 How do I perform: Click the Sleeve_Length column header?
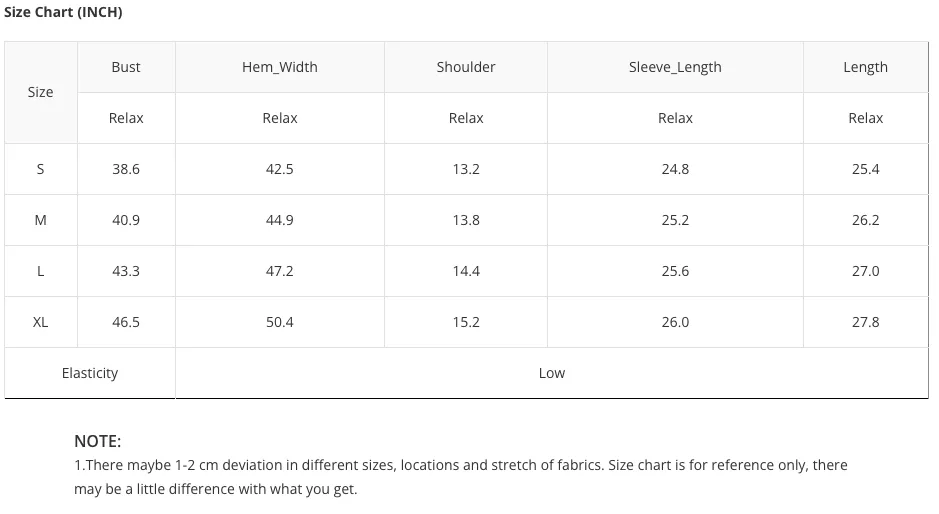coord(675,67)
